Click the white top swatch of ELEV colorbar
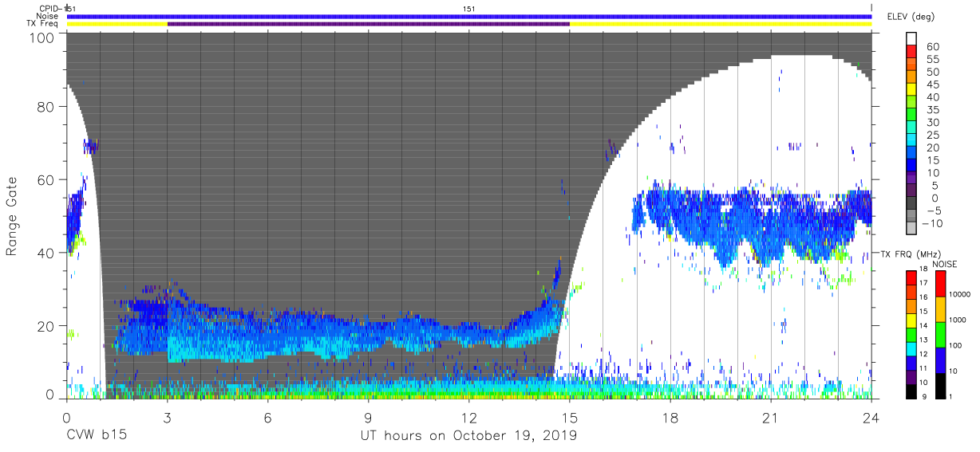The width and height of the screenshot is (980, 452). [913, 37]
